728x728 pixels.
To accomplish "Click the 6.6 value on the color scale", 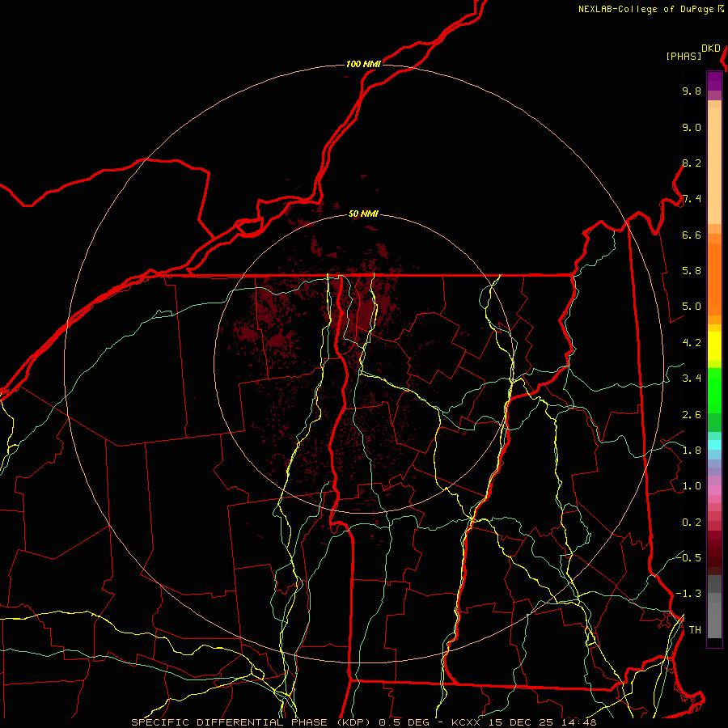I will pos(692,235).
